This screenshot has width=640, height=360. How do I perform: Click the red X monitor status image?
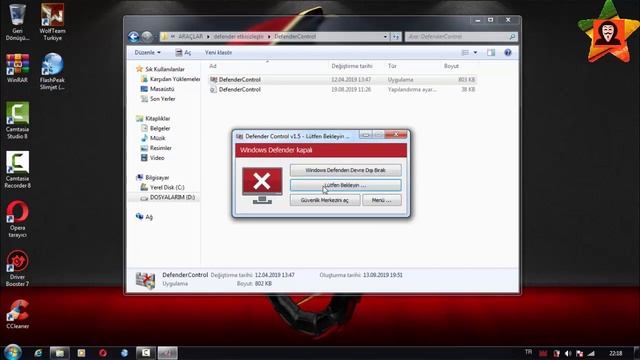[262, 185]
